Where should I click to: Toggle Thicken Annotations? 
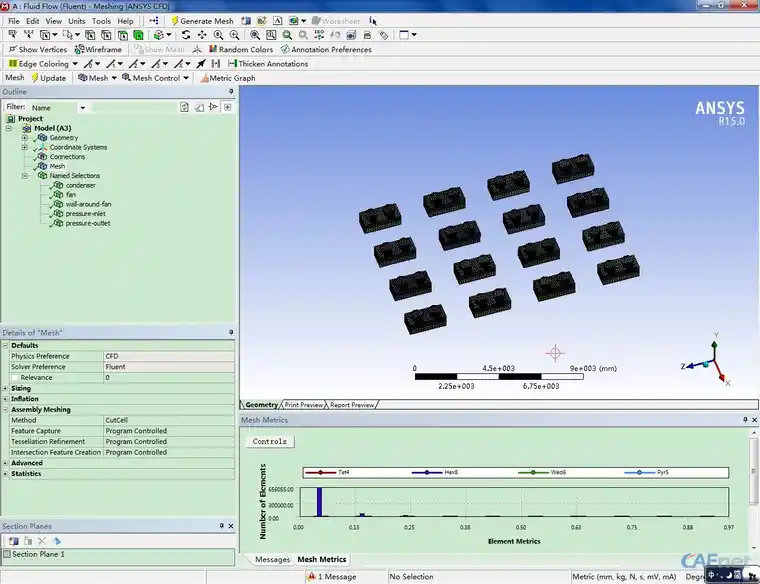(268, 63)
